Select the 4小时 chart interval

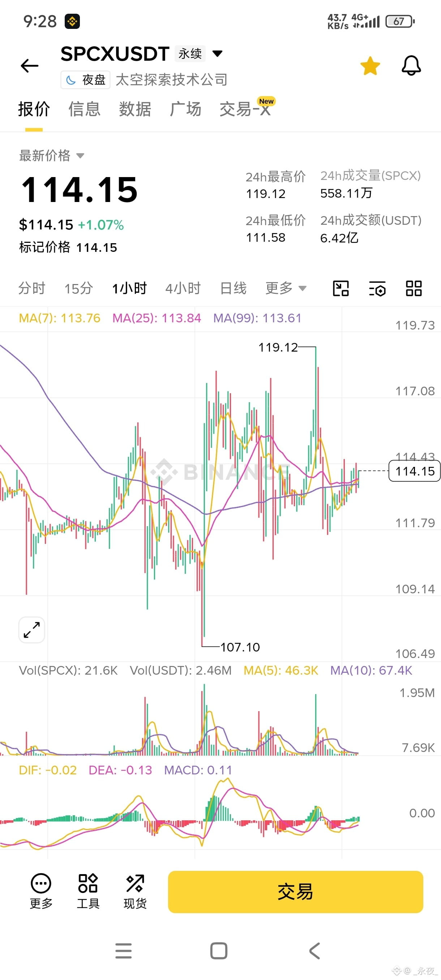pos(183,288)
